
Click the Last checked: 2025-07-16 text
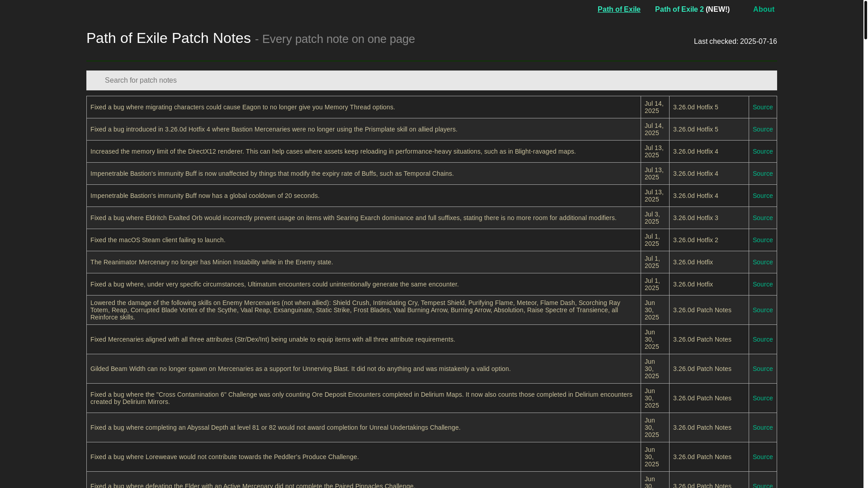pyautogui.click(x=735, y=41)
